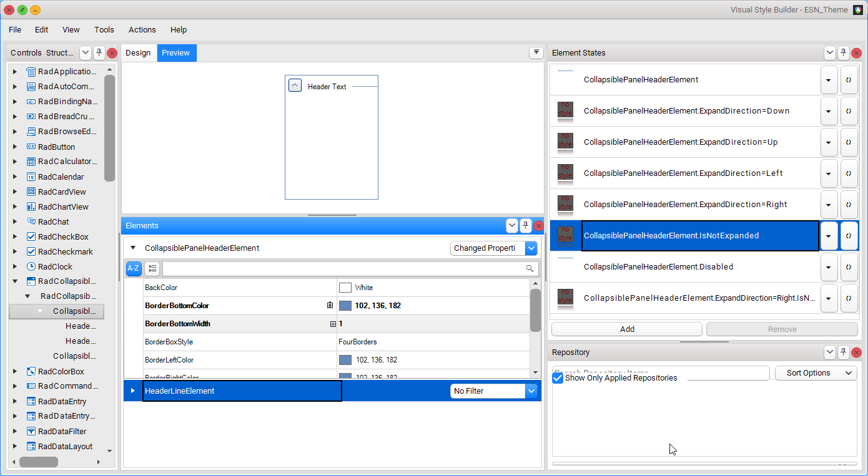Collapse the RadCollapsiblePanel tree node
The width and height of the screenshot is (868, 476).
click(15, 281)
